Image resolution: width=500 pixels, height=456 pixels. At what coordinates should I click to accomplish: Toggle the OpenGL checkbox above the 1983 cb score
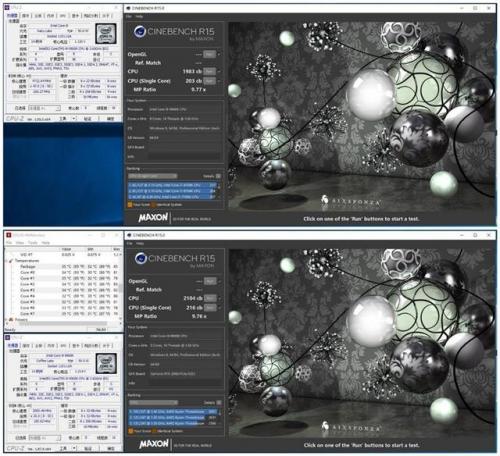(219, 54)
